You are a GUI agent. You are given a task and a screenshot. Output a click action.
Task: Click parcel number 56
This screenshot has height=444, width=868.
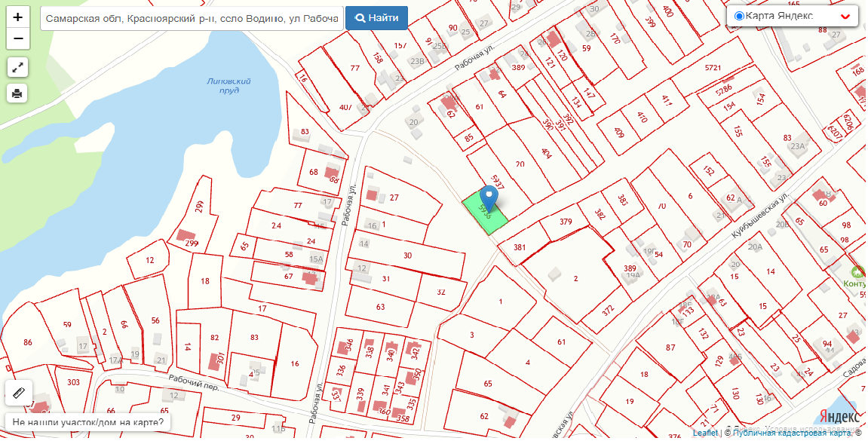click(155, 320)
